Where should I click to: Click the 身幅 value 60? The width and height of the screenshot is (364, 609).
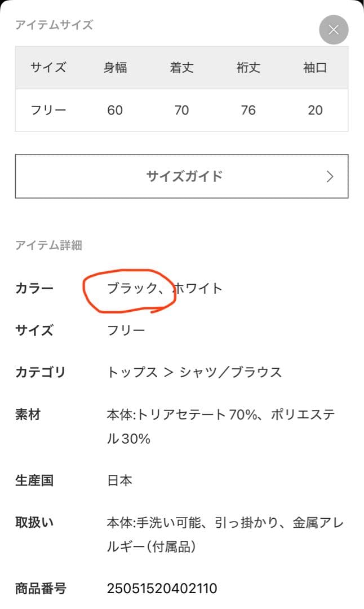tap(115, 110)
